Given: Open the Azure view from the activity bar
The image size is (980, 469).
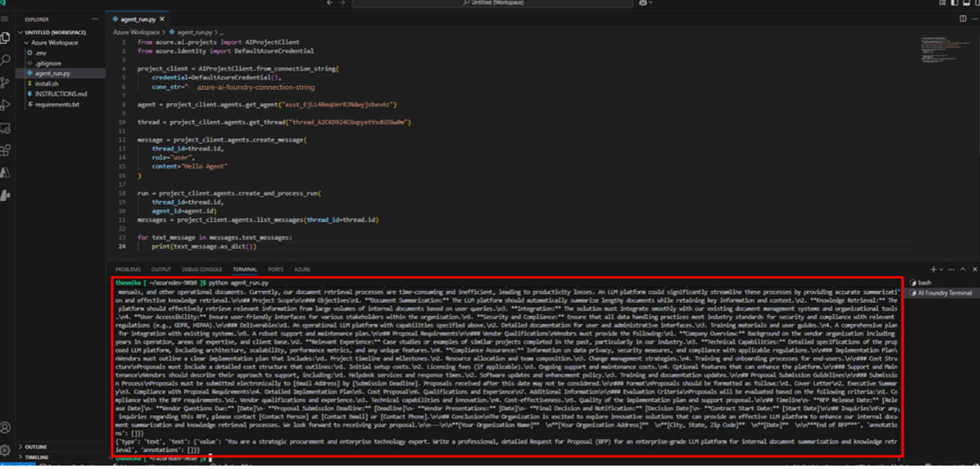Looking at the screenshot, I should [x=5, y=173].
